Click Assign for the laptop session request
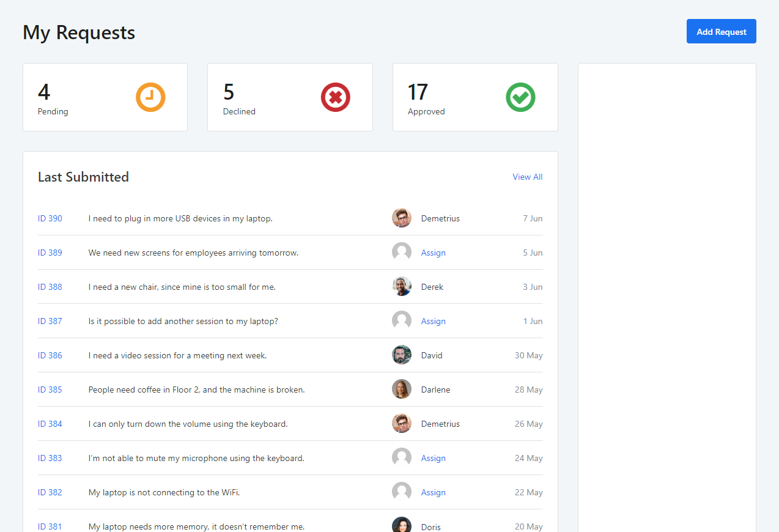This screenshot has height=532, width=779. (x=433, y=321)
